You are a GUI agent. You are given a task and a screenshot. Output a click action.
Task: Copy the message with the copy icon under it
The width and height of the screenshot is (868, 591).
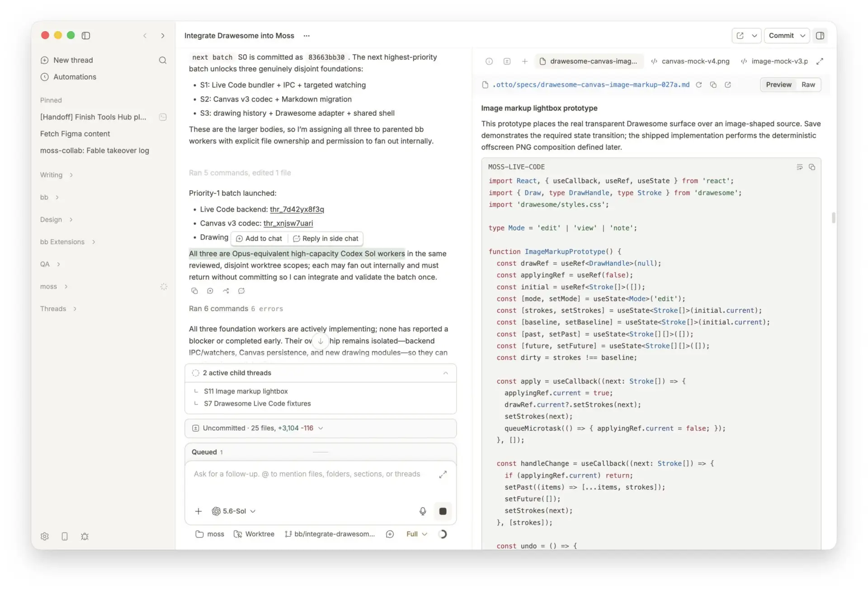194,291
